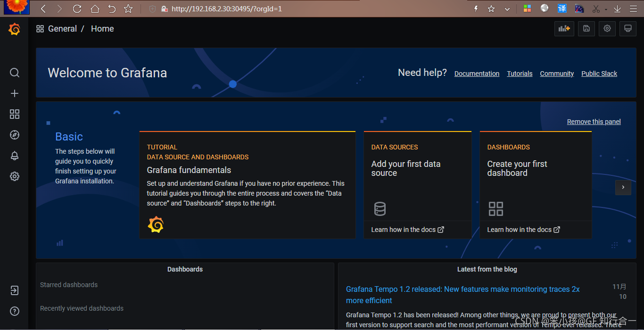Open the Alerting bell icon
This screenshot has height=330, width=644.
15,156
